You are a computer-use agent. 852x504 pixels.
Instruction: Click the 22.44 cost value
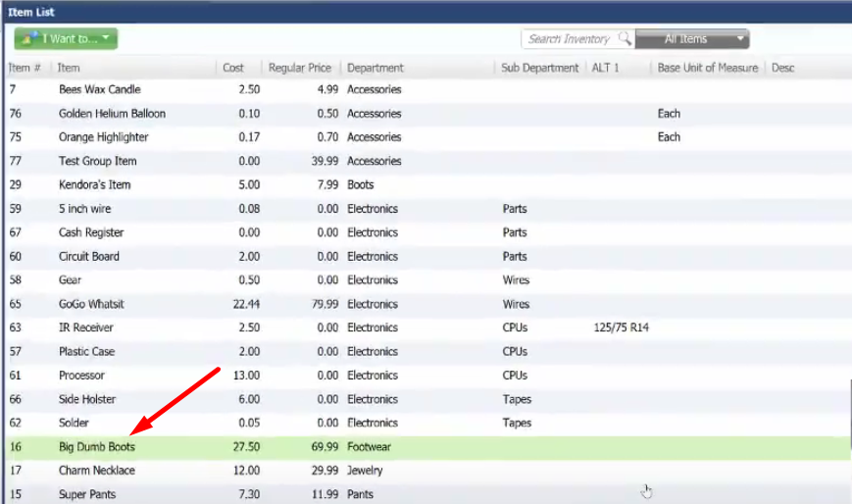(x=246, y=304)
